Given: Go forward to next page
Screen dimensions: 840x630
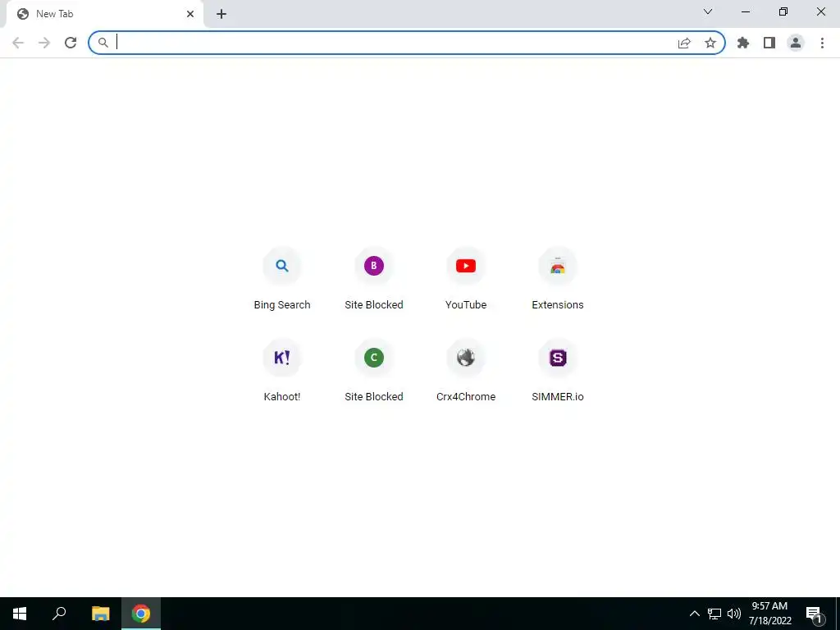Looking at the screenshot, I should coord(44,43).
